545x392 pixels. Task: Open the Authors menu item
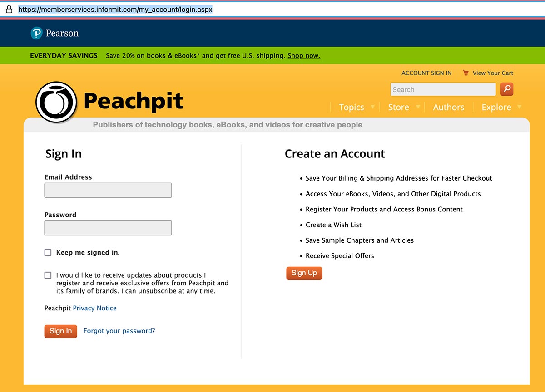[448, 107]
